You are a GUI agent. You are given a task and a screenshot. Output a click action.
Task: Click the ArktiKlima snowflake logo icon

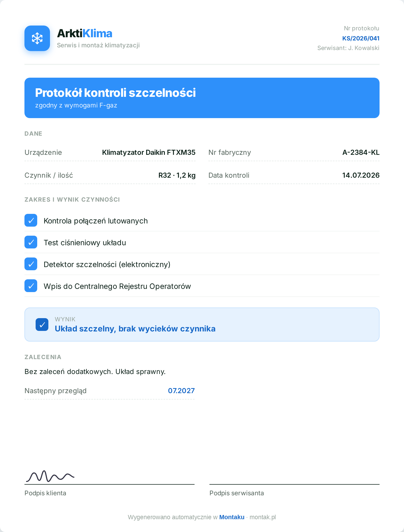pyautogui.click(x=37, y=38)
